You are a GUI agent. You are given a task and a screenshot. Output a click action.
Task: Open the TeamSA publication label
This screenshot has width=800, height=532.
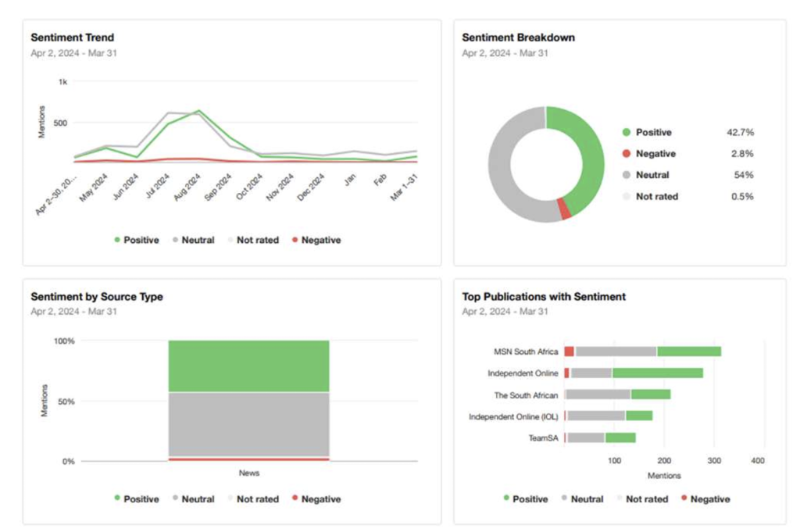543,438
